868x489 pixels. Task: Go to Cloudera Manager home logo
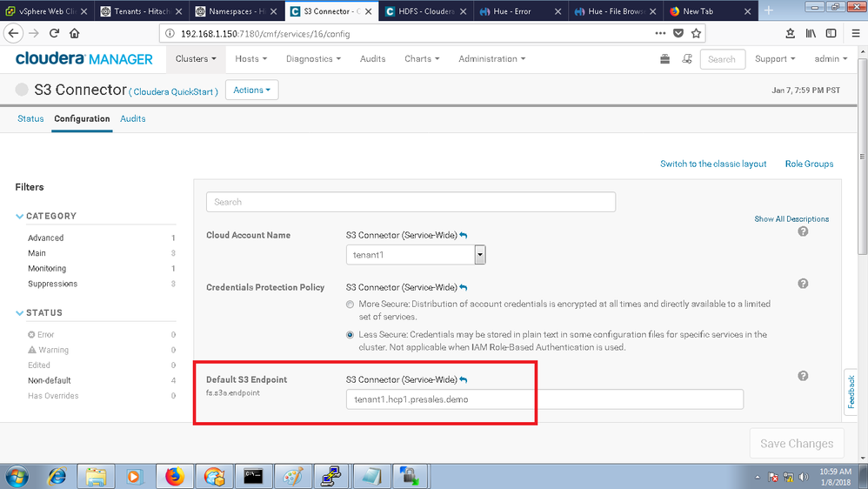[83, 58]
